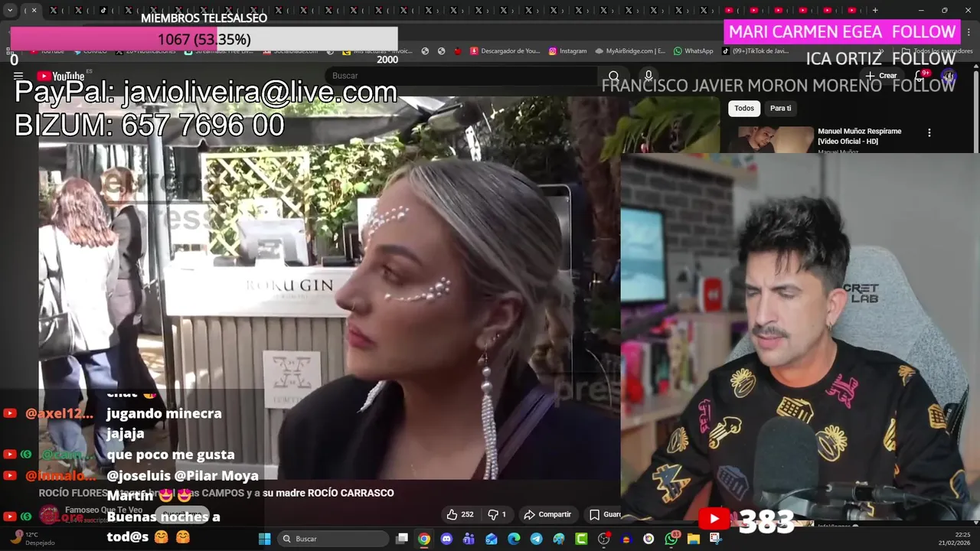Image resolution: width=980 pixels, height=551 pixels.
Task: Open WhatsApp from the taskbar
Action: pos(671,539)
